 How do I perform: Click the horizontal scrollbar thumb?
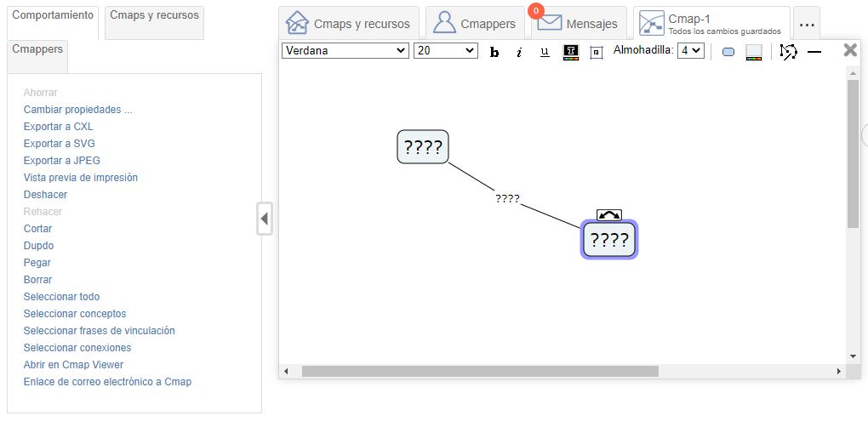click(x=481, y=371)
